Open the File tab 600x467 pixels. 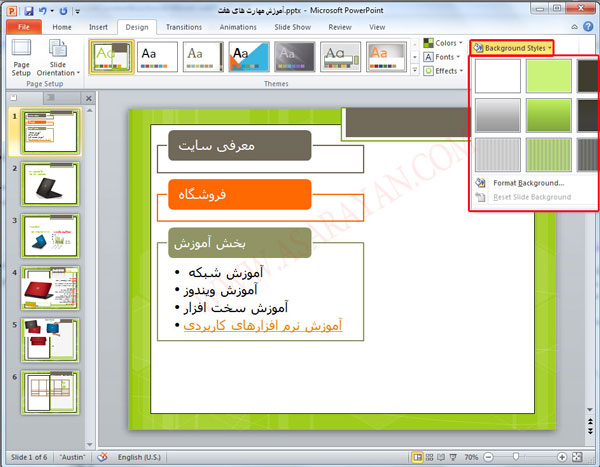(22, 28)
